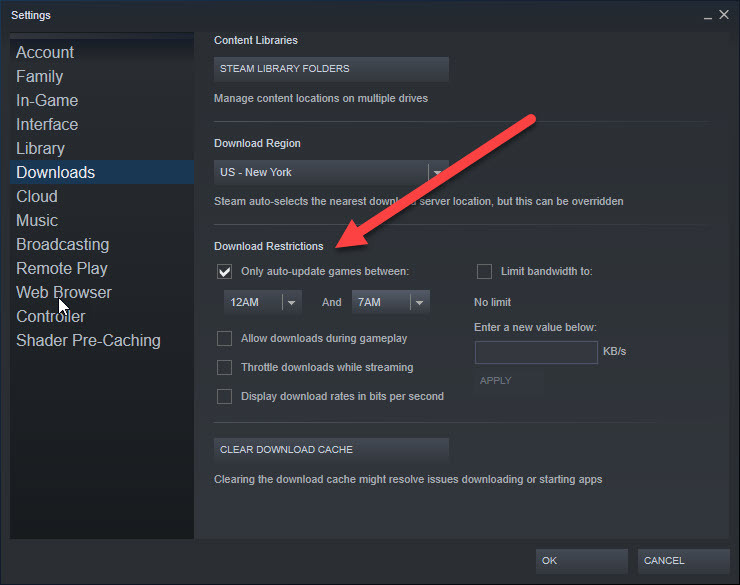
Task: Expand the Download Region dropdown
Action: click(x=331, y=172)
